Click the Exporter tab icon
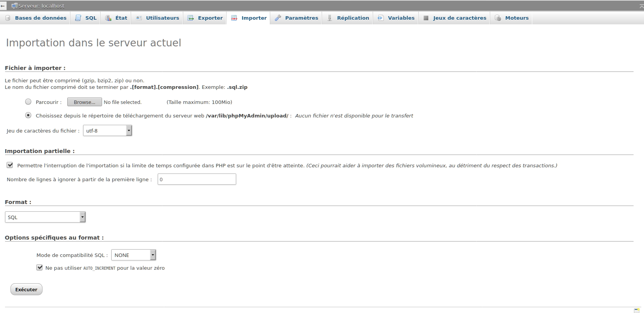This screenshot has height=313, width=644. pos(191,18)
